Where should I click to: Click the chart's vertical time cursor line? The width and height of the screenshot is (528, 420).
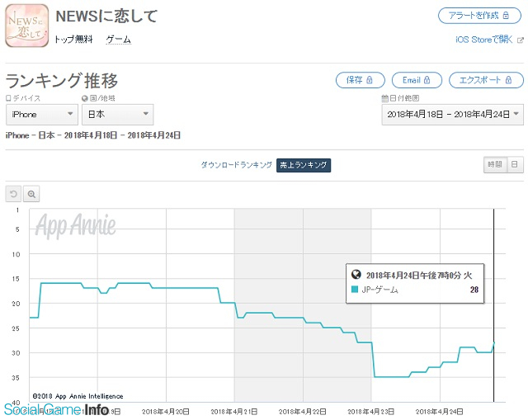493,305
